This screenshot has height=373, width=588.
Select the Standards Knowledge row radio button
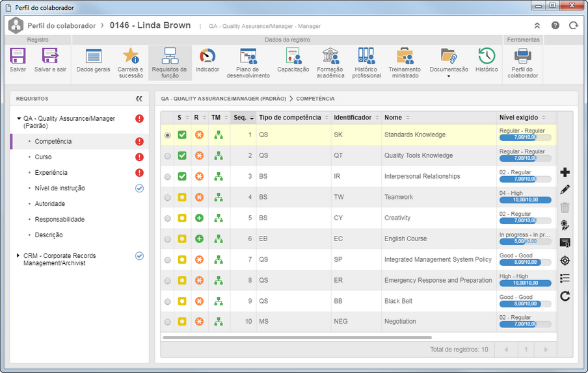(x=168, y=135)
